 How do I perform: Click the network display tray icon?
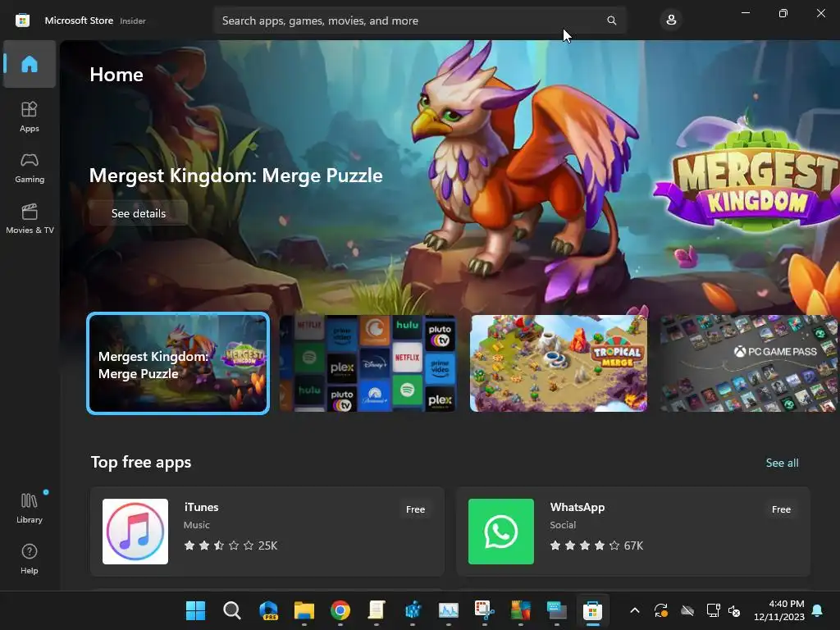click(713, 610)
